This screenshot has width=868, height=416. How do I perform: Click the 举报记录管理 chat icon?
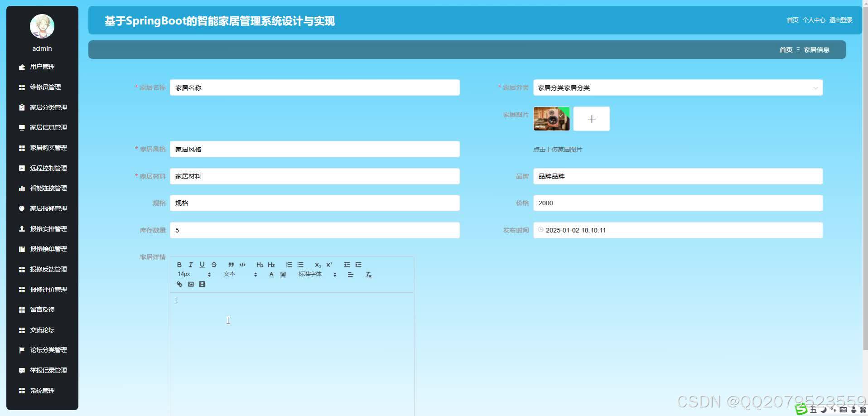pyautogui.click(x=22, y=370)
